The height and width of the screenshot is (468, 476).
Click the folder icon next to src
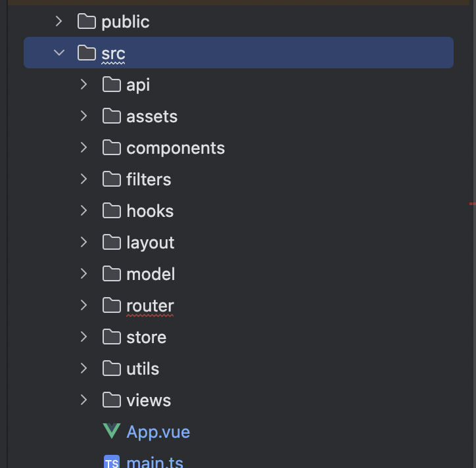click(x=87, y=53)
